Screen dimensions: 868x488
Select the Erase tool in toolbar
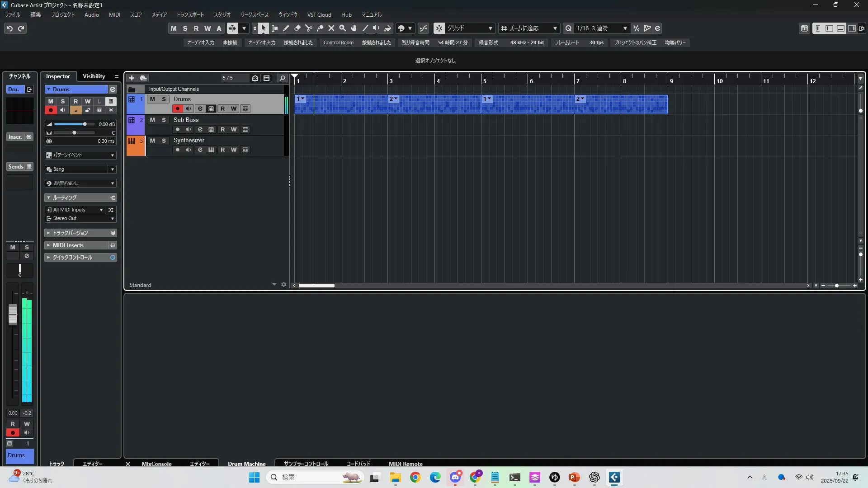[x=297, y=28]
